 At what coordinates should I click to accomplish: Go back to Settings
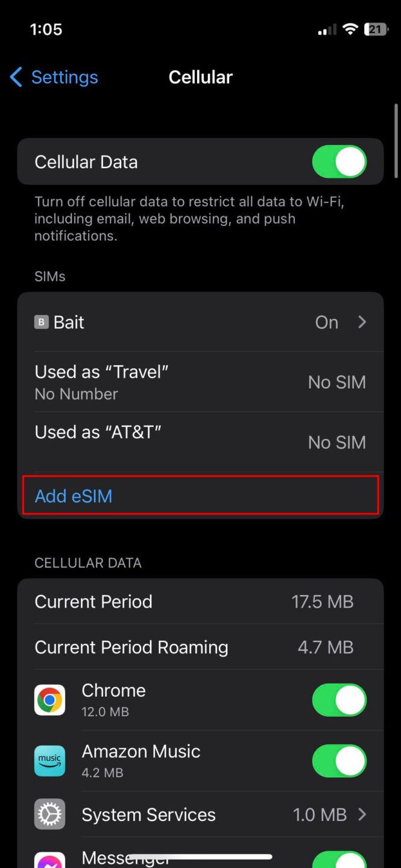53,77
